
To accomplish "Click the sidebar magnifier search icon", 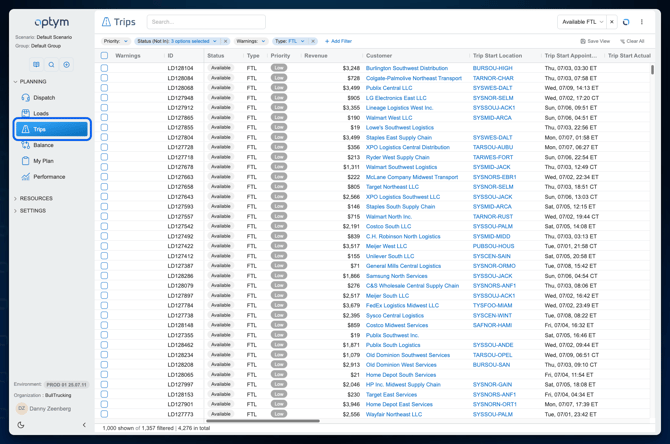I will [51, 65].
